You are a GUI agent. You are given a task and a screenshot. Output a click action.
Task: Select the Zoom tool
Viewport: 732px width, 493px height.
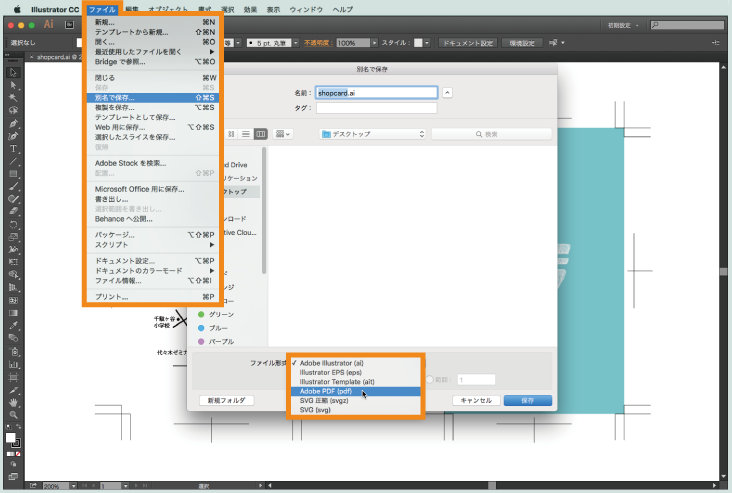point(13,415)
